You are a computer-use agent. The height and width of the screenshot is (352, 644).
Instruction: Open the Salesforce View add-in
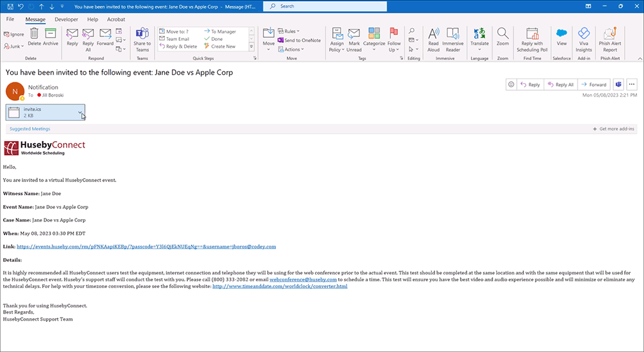(x=562, y=37)
